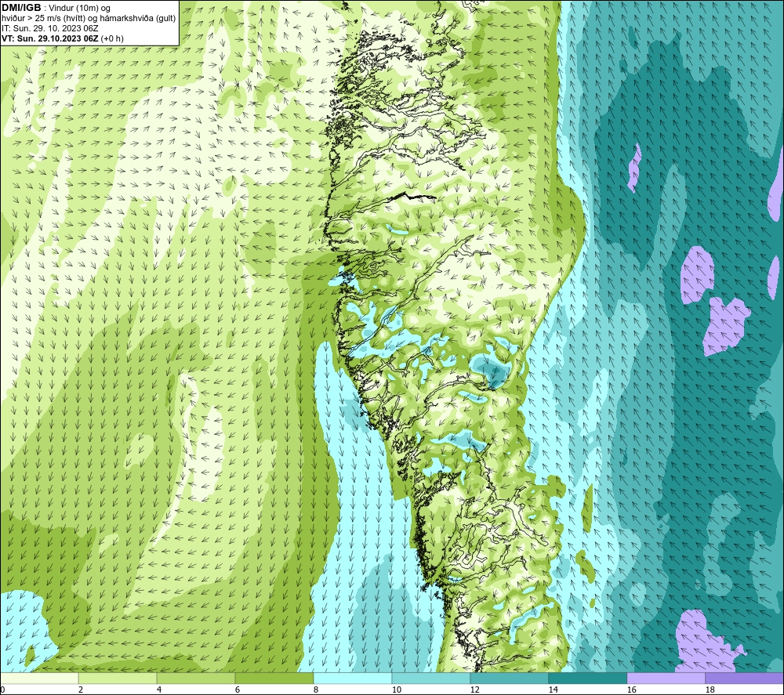Click the '16' label under the color bar

click(x=631, y=690)
